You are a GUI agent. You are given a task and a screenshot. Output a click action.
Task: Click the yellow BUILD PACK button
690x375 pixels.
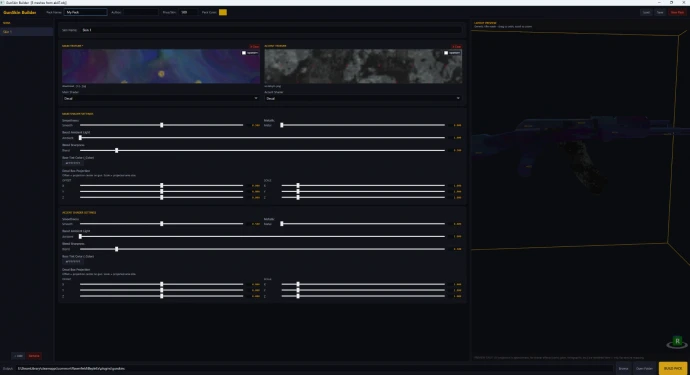click(673, 368)
